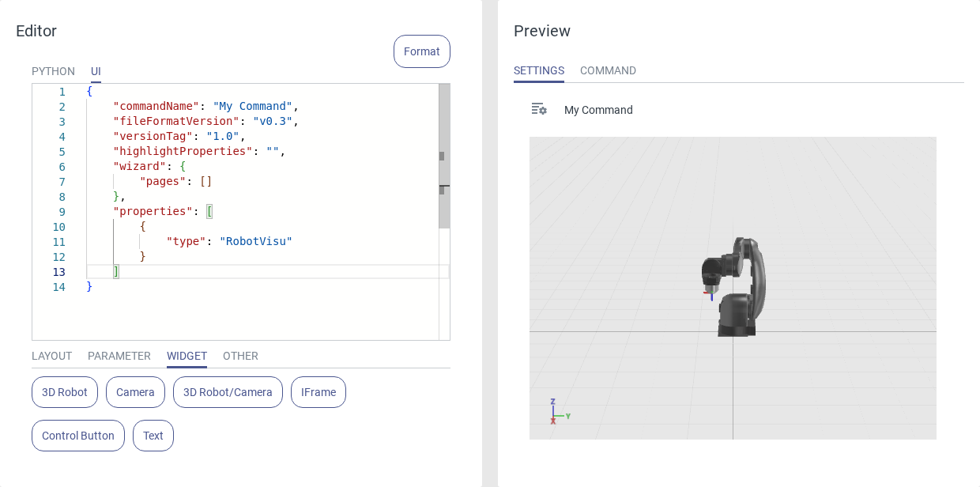Insert a Control Button widget
980x487 pixels.
pos(78,436)
